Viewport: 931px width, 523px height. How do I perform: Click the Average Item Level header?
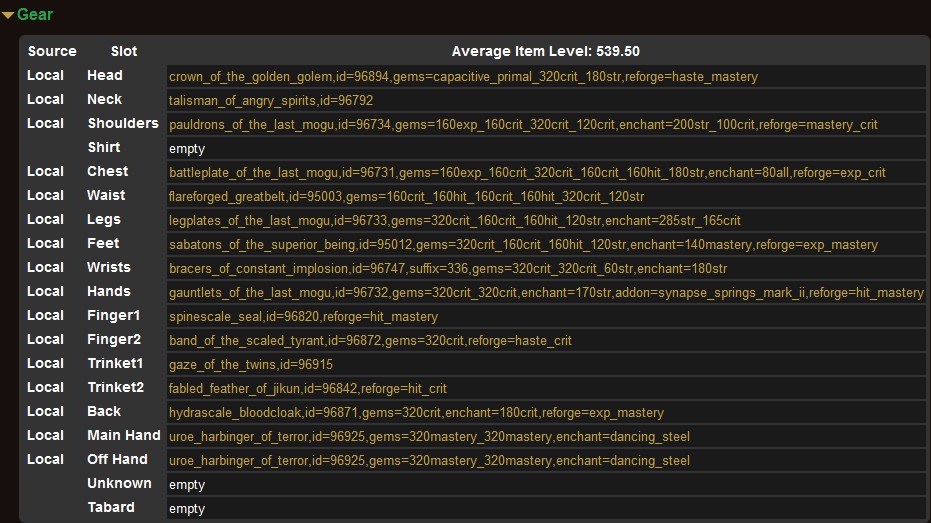[x=545, y=51]
